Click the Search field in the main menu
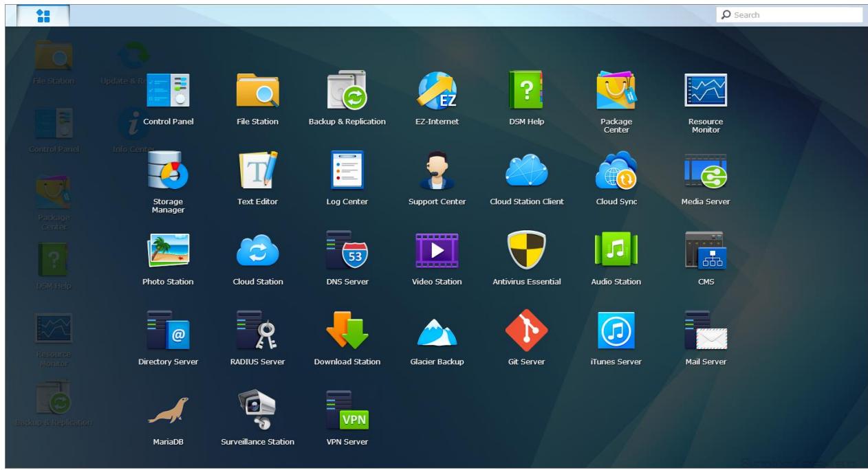The image size is (868, 470). point(789,14)
